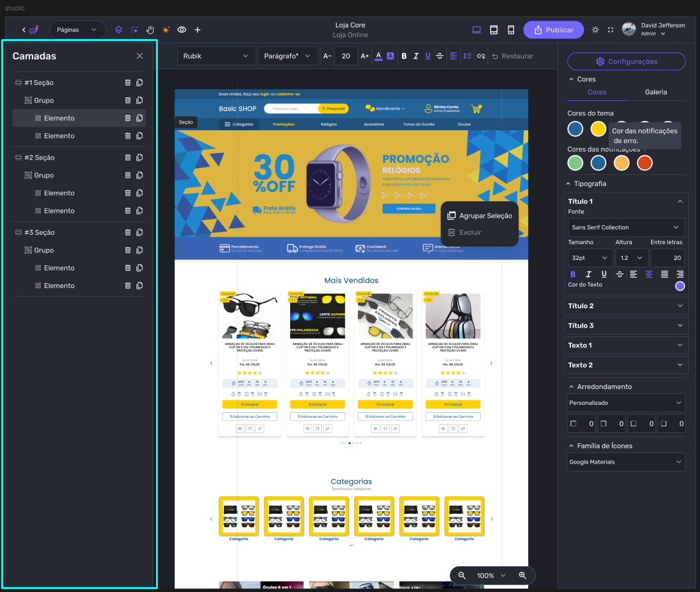Duplicate the #2 Seção layer
The width and height of the screenshot is (700, 592).
click(x=140, y=157)
